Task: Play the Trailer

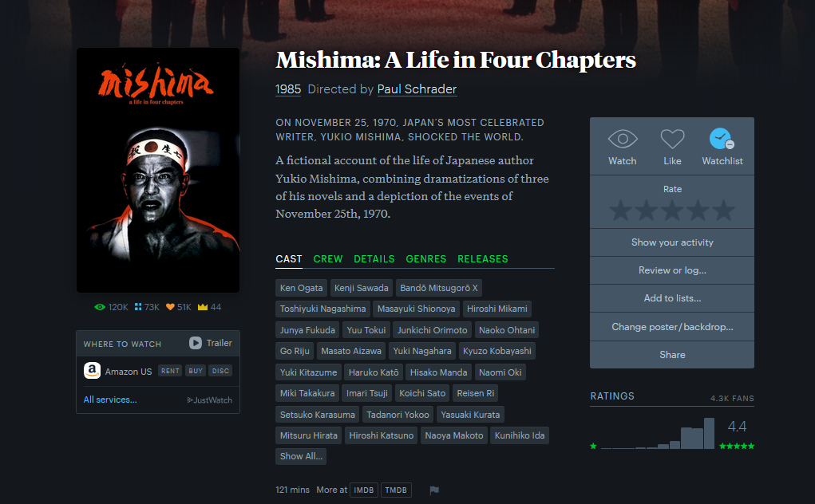Action: coord(211,343)
